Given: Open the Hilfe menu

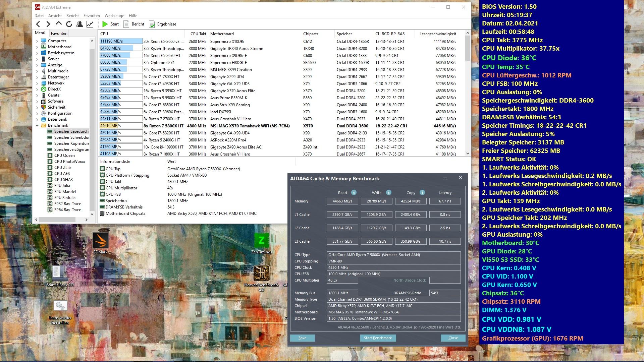Looking at the screenshot, I should point(133,16).
